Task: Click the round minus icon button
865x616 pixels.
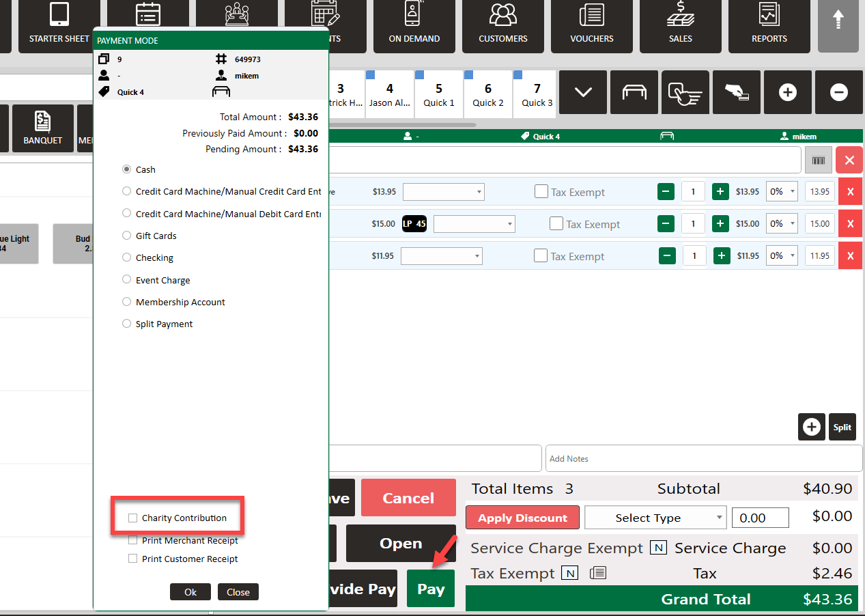Action: [x=839, y=92]
